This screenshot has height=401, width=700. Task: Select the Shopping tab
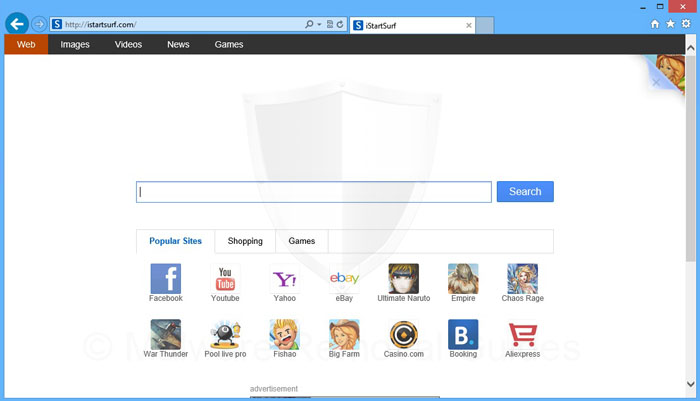(245, 241)
